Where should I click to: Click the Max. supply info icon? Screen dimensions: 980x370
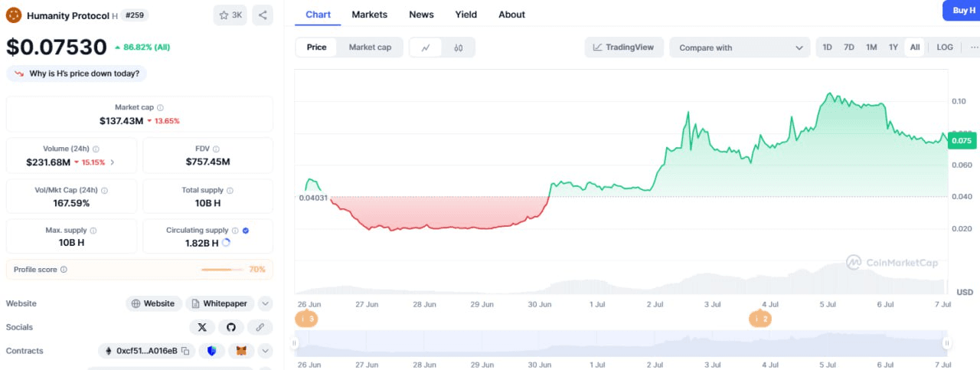(x=93, y=231)
